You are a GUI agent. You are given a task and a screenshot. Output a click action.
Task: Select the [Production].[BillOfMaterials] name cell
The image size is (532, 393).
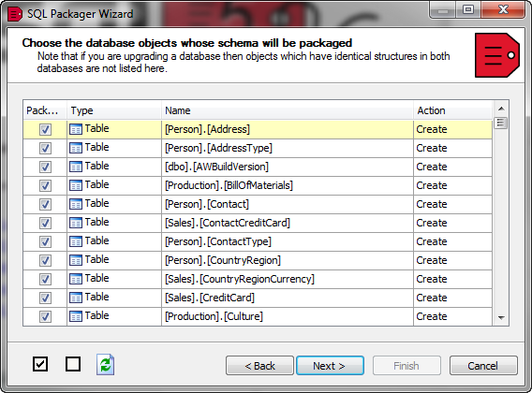coord(288,185)
